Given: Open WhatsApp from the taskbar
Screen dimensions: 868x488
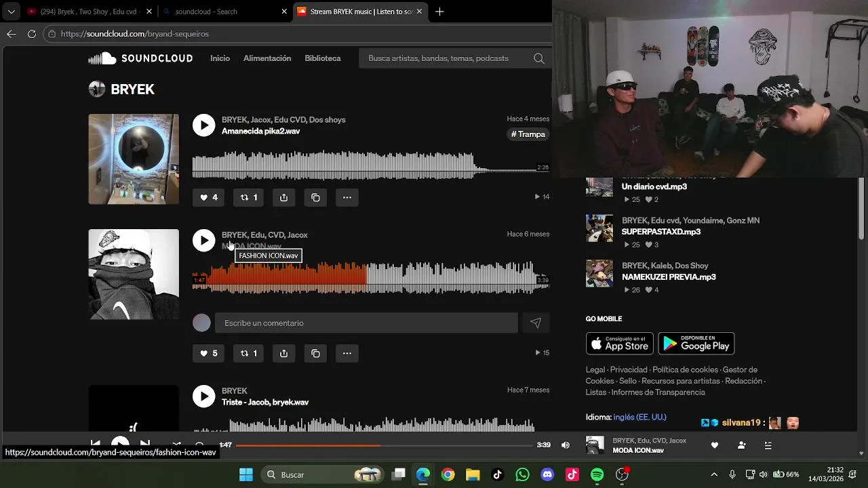Looking at the screenshot, I should (522, 474).
